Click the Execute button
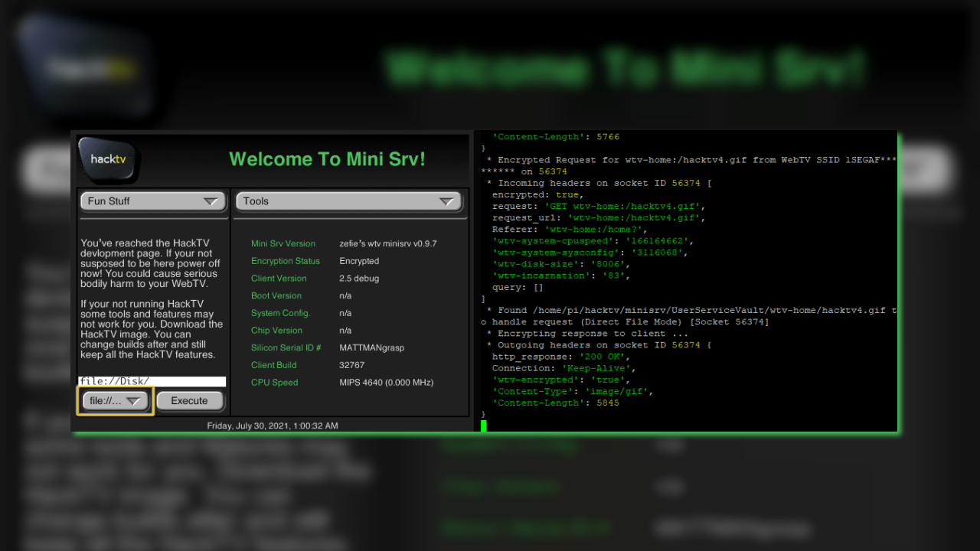Image resolution: width=980 pixels, height=551 pixels. pos(190,401)
